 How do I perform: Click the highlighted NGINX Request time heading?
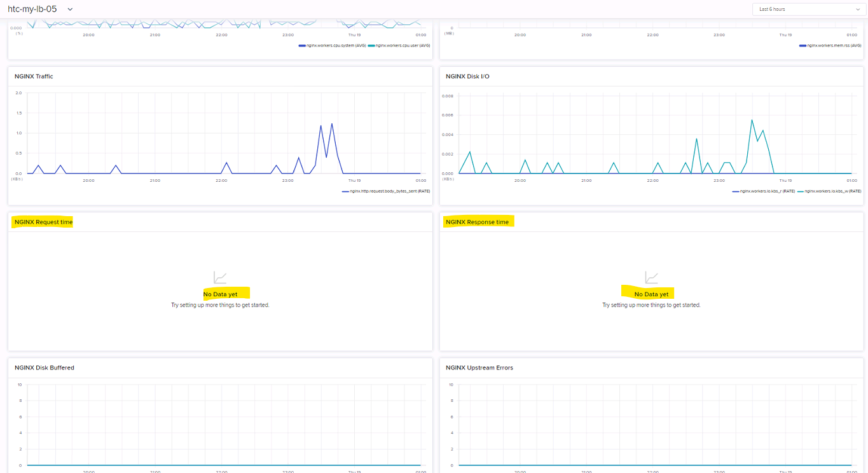point(42,221)
